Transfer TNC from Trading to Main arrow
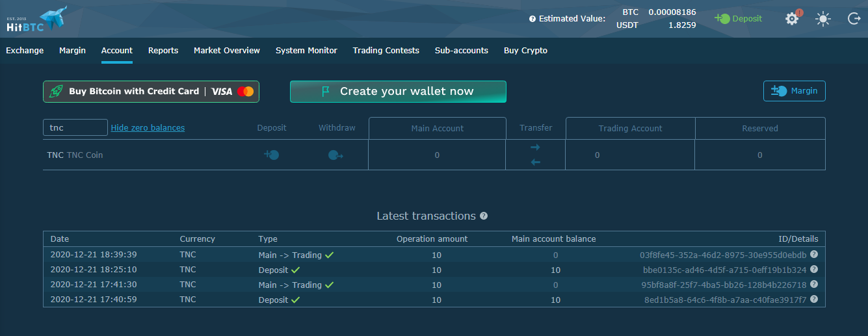Image resolution: width=868 pixels, height=336 pixels. (535, 162)
